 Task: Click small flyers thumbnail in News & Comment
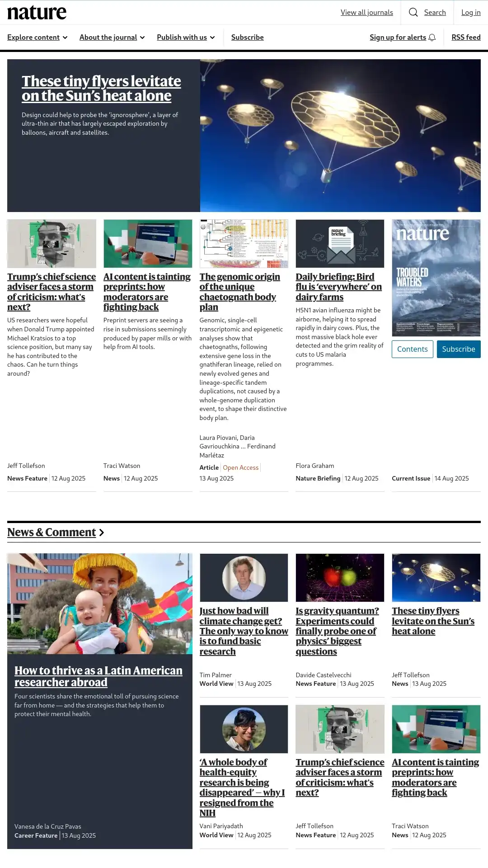point(436,578)
